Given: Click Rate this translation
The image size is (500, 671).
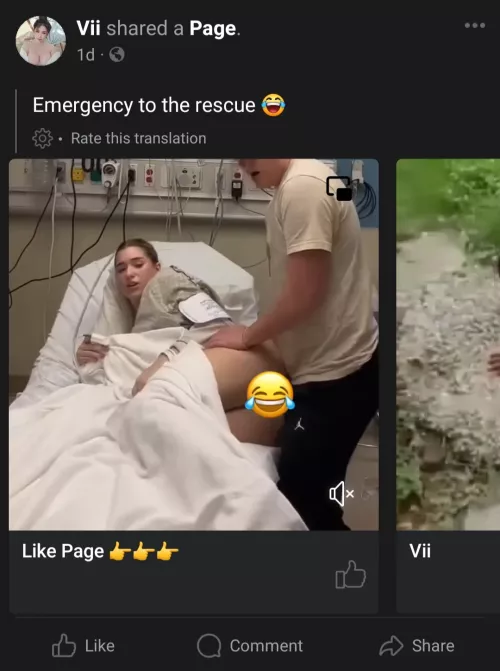Looking at the screenshot, I should click(139, 138).
